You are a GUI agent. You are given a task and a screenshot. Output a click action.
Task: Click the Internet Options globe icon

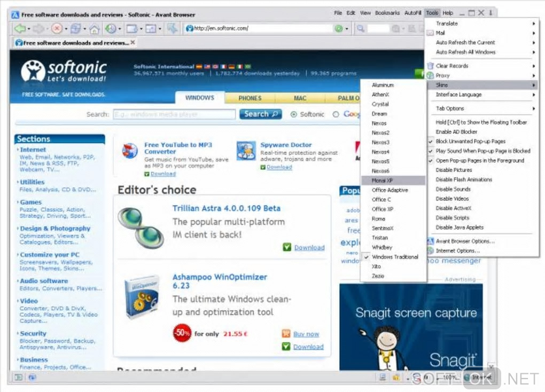pyautogui.click(x=430, y=250)
